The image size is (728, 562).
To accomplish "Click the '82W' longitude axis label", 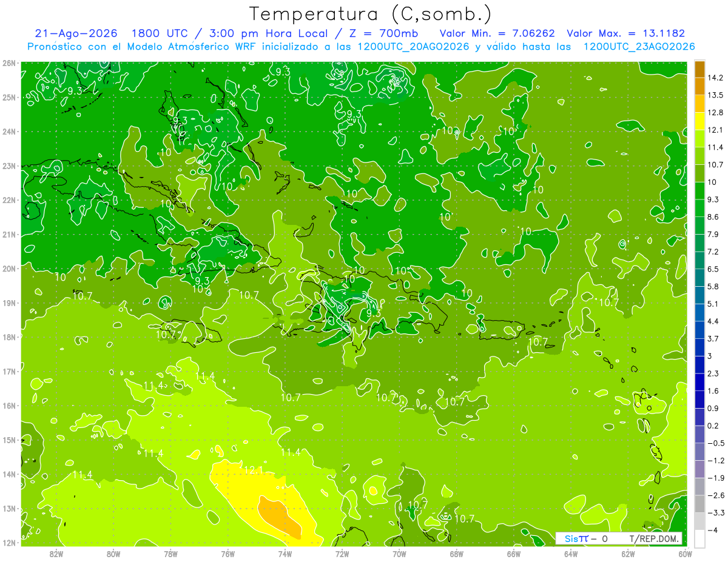I will [x=56, y=554].
